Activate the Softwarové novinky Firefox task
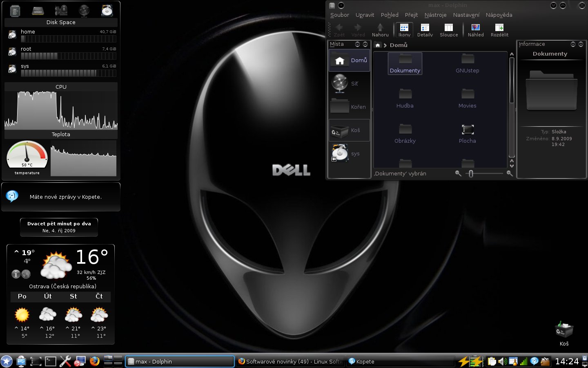 click(290, 361)
